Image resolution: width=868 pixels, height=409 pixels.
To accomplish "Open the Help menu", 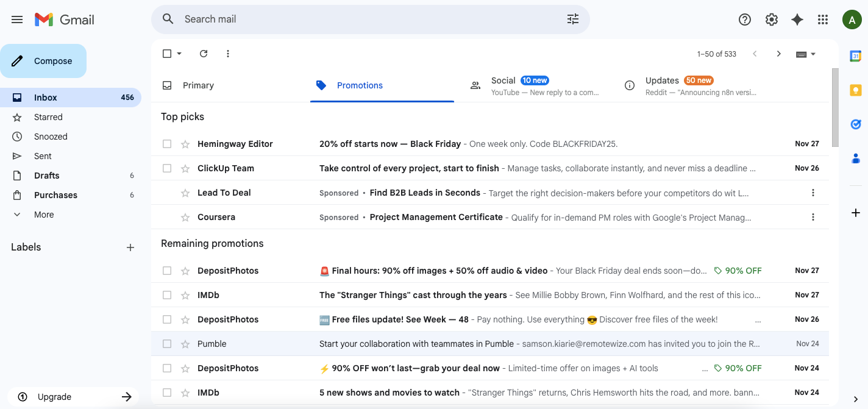I will [x=744, y=19].
